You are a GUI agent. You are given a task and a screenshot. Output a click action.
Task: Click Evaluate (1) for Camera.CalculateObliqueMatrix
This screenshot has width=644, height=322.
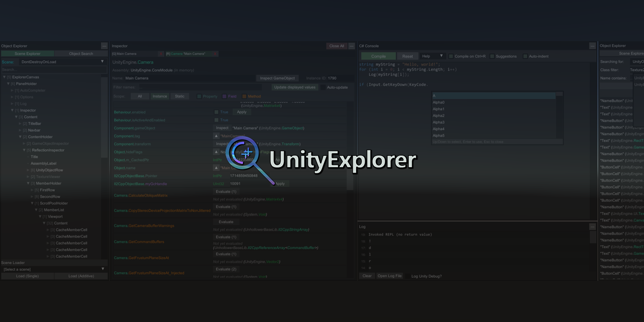(x=226, y=192)
